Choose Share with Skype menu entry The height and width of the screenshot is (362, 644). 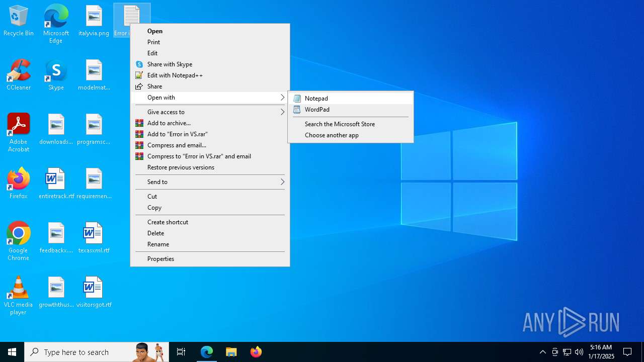tap(210, 64)
